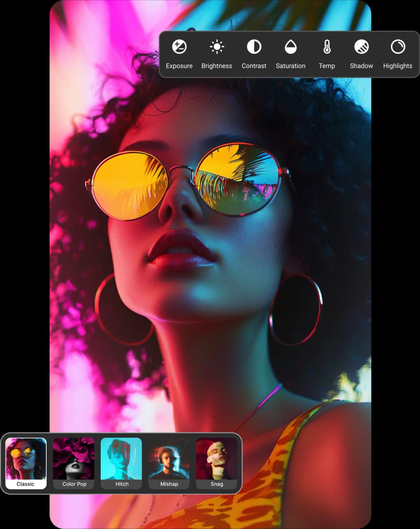This screenshot has height=529, width=420.
Task: Choose the Saturation droplet icon
Action: click(x=290, y=47)
